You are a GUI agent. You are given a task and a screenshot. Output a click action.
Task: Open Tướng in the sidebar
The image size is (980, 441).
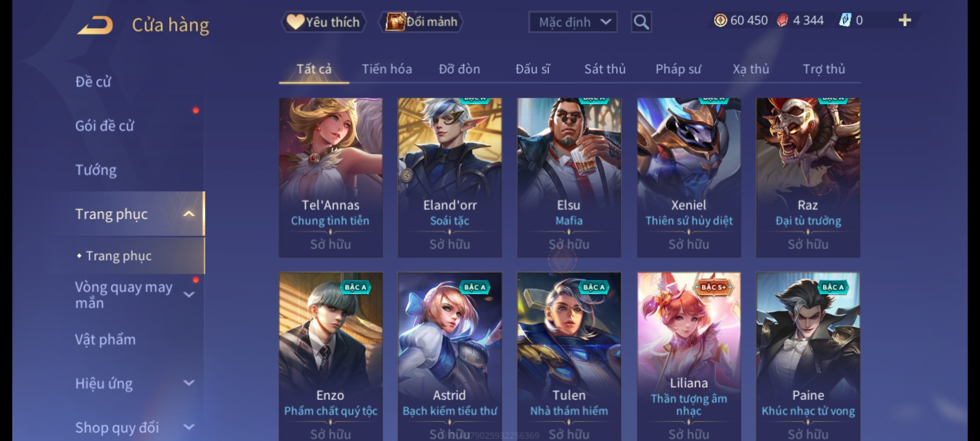tap(96, 170)
